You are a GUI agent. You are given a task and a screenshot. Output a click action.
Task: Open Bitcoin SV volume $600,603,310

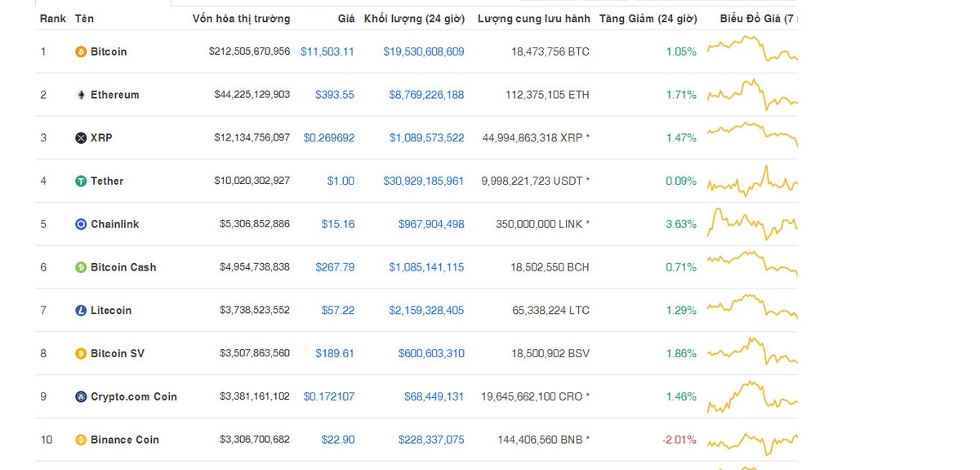point(431,354)
